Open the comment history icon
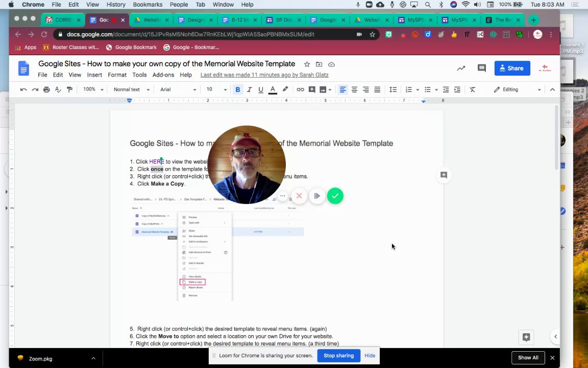Viewport: 588px width, 368px height. (x=481, y=68)
